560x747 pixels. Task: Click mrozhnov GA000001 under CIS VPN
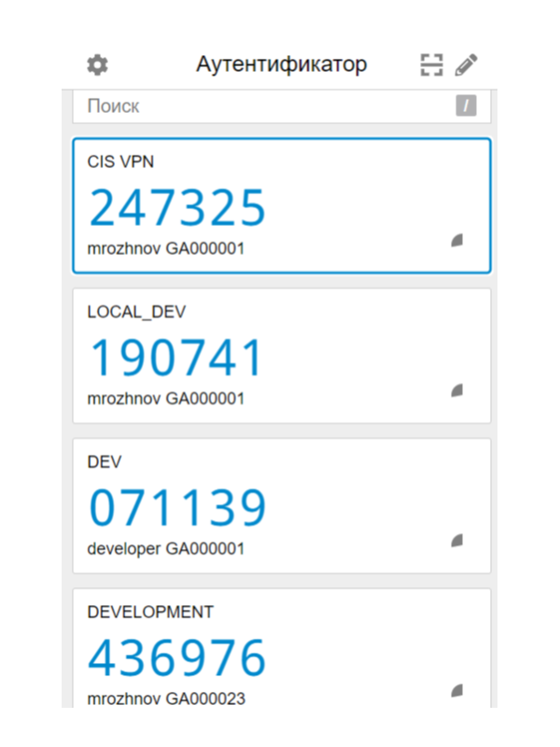166,249
